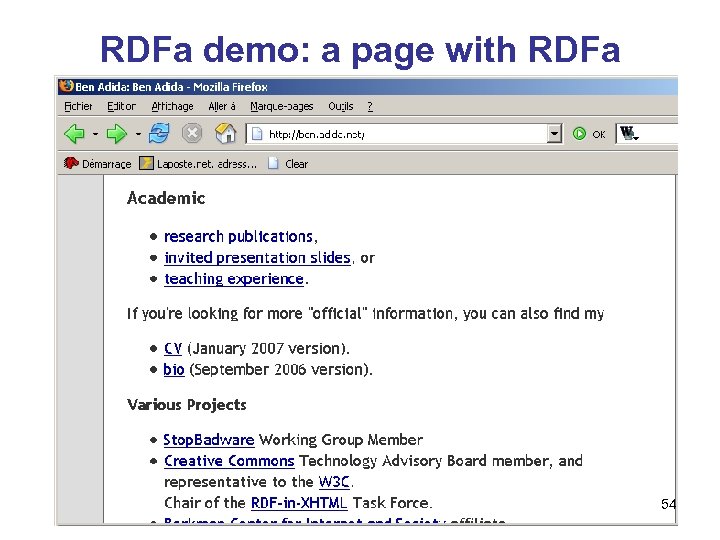Click the page icon in the address bar
The image size is (720, 540).
(x=257, y=134)
